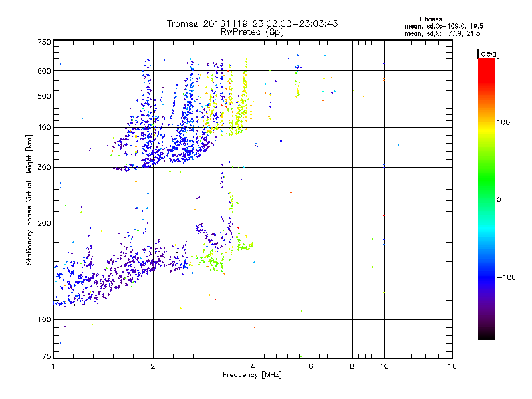Click the x-axis tick label "2"
Image resolution: width=532 pixels, height=399 pixels.
[153, 366]
